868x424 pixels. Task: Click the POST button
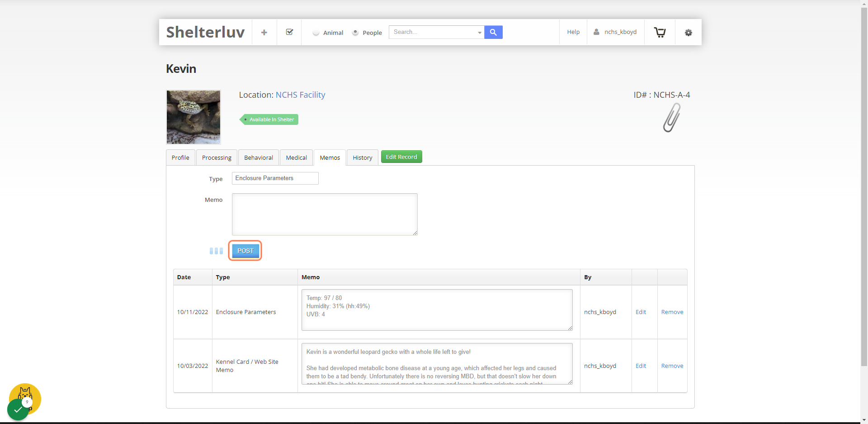point(245,251)
